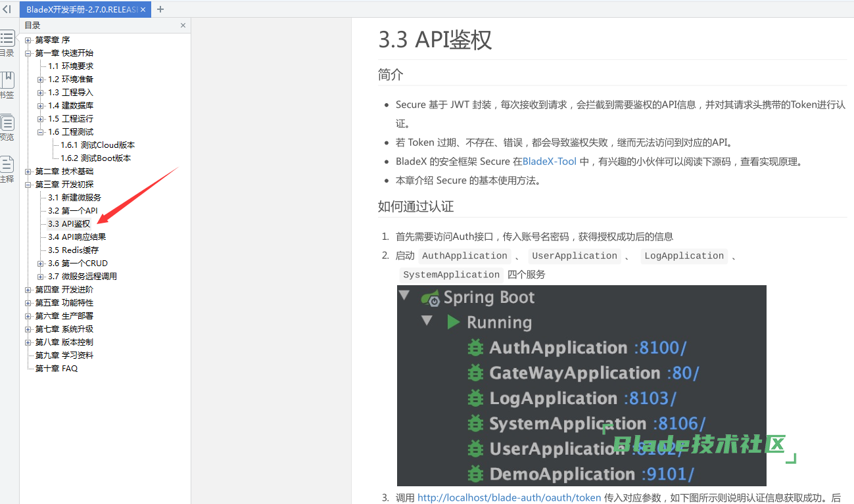Expand the 3.7 微服务远程调用 node

pyautogui.click(x=41, y=277)
